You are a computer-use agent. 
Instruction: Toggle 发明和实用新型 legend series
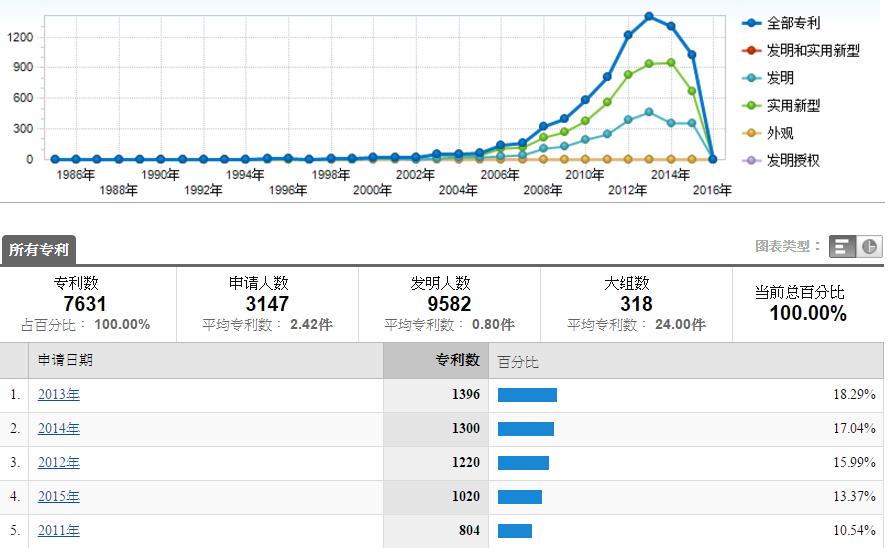coord(801,50)
